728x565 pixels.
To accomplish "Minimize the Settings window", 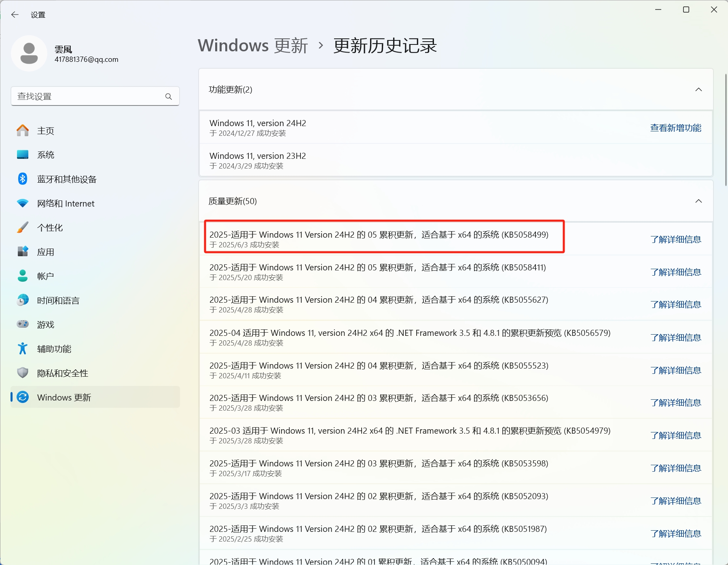I will click(x=658, y=9).
